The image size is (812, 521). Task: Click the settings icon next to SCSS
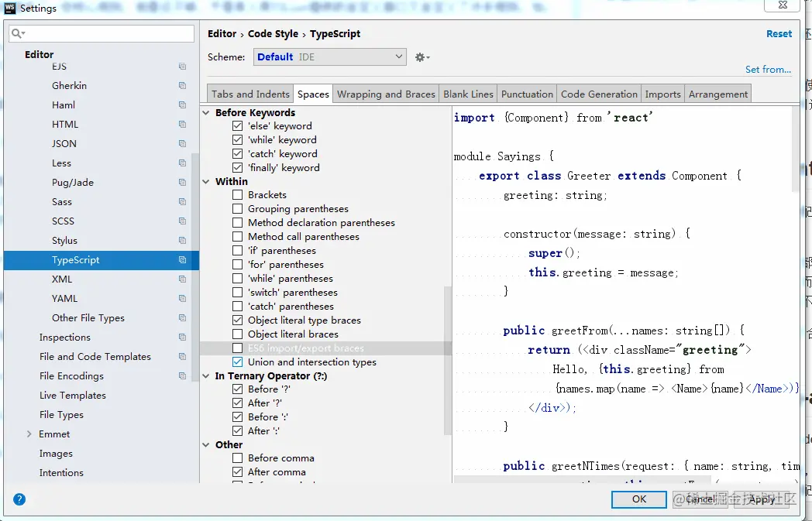(182, 221)
